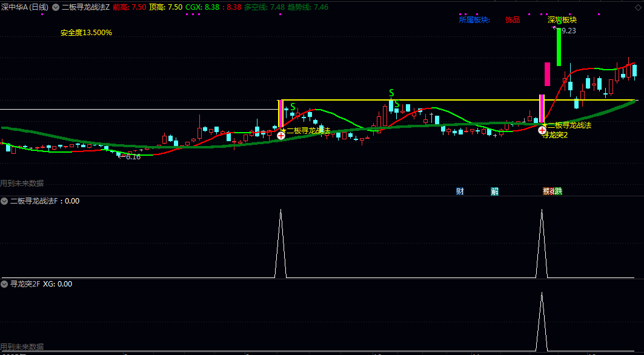Open the 饰品 sector link

[x=513, y=19]
